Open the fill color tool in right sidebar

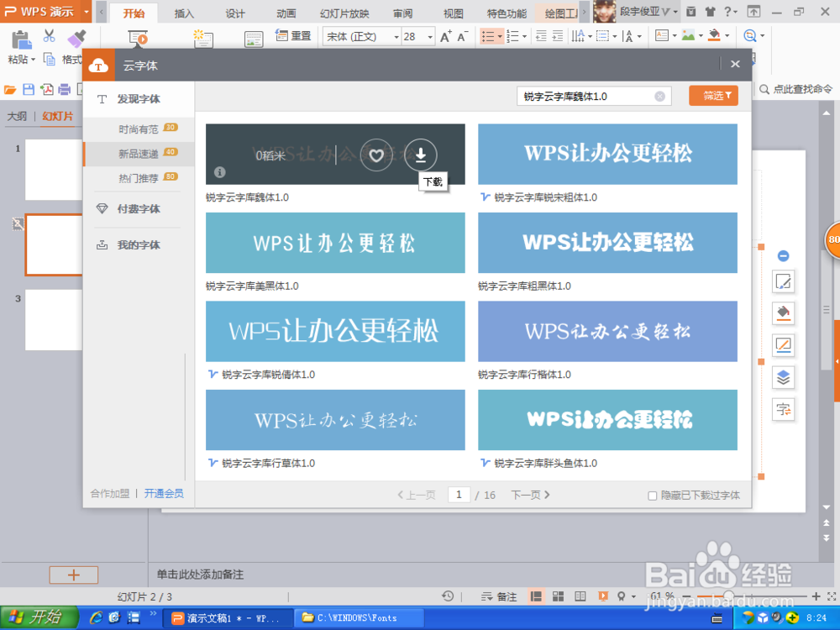tap(784, 313)
